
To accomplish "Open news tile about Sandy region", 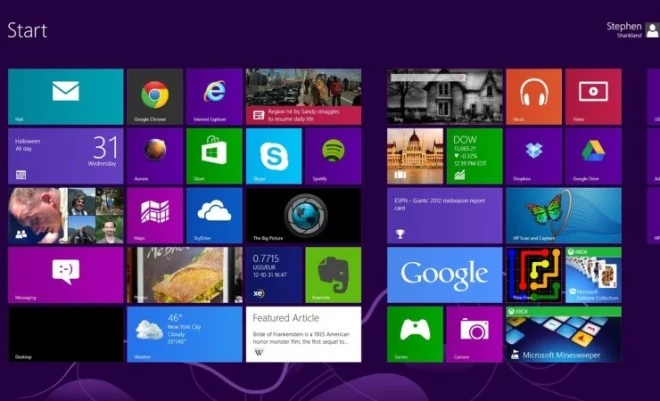I will coord(303,97).
